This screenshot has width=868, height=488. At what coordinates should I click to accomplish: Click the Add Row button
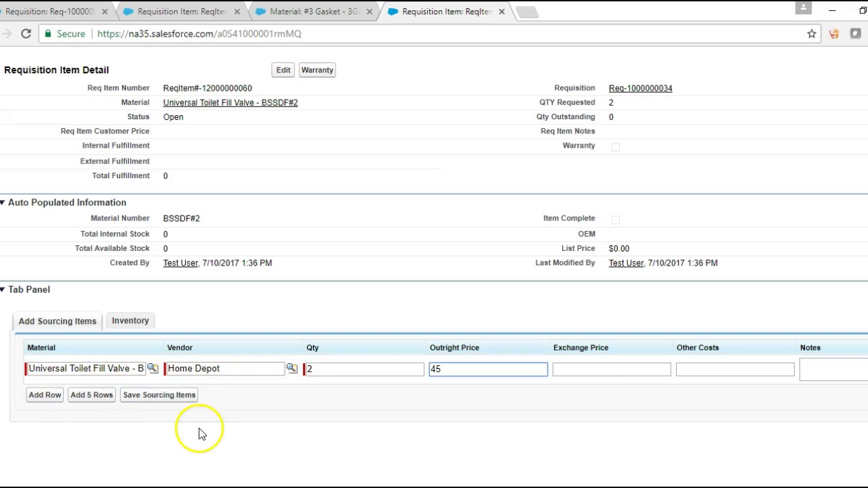(x=45, y=395)
